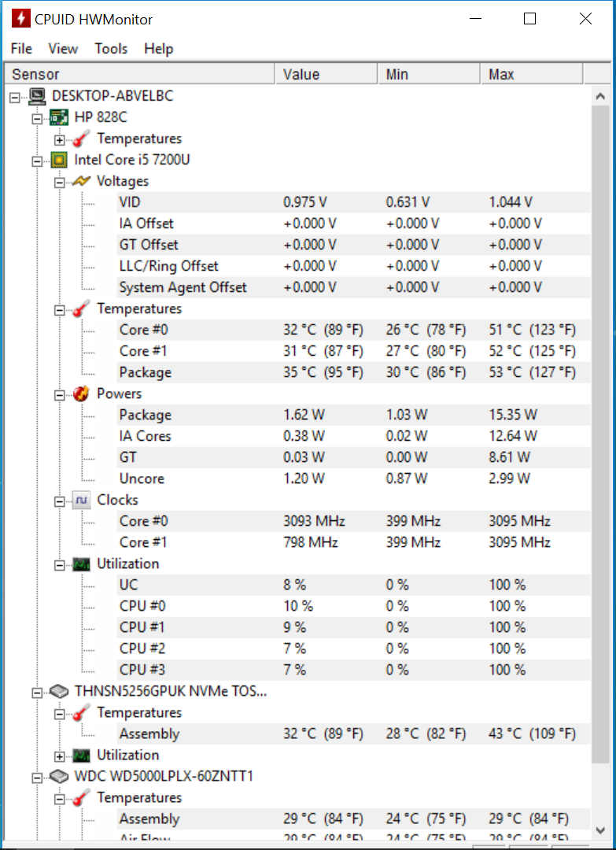This screenshot has height=850, width=616.
Task: Open the View menu
Action: click(x=63, y=49)
